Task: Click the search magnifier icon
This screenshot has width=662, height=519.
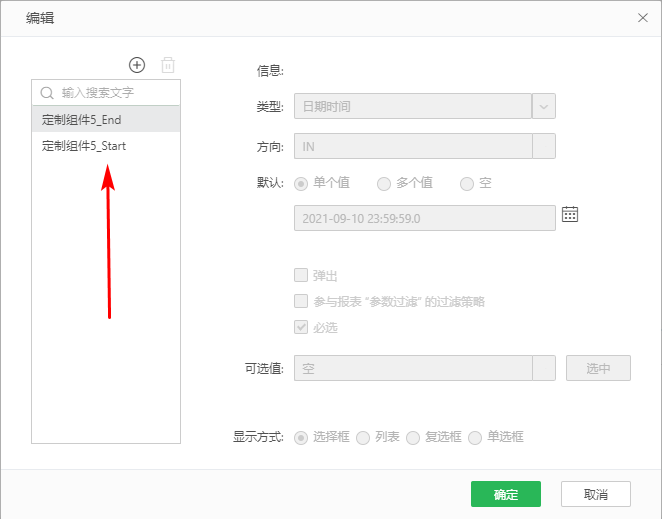Action: click(46, 93)
